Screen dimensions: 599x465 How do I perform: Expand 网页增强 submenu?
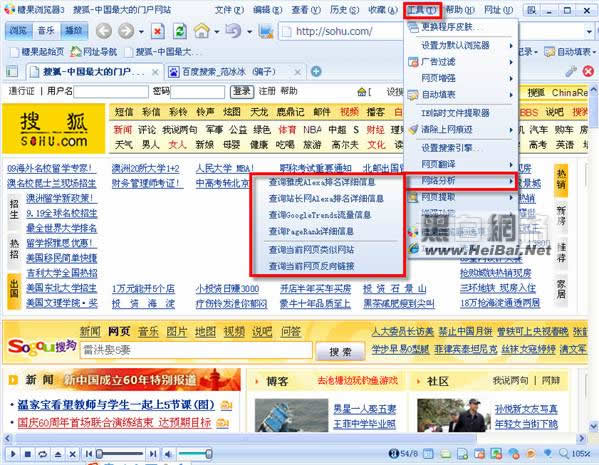[x=461, y=78]
